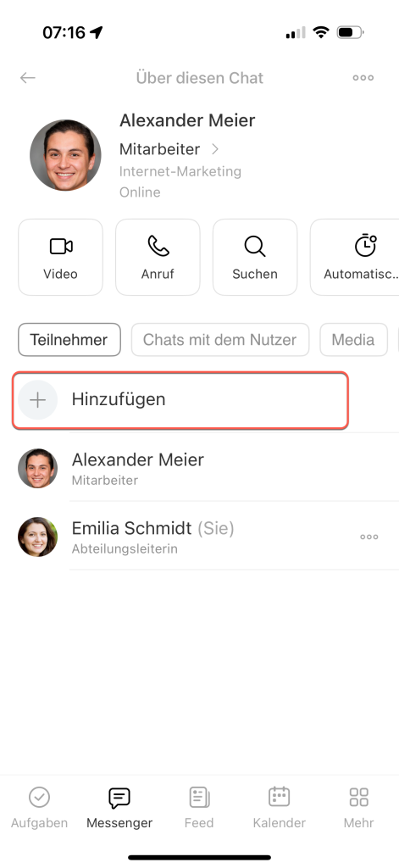The height and width of the screenshot is (868, 399).
Task: Tap the Anruf phone icon
Action: pos(158,246)
